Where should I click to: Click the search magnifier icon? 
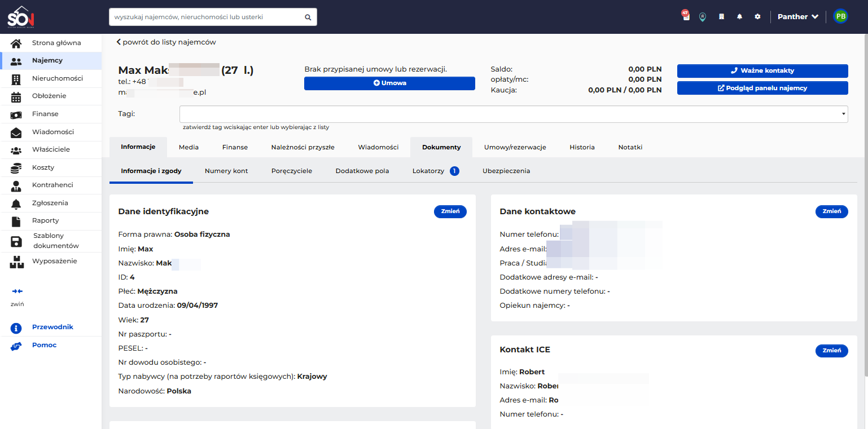click(308, 17)
